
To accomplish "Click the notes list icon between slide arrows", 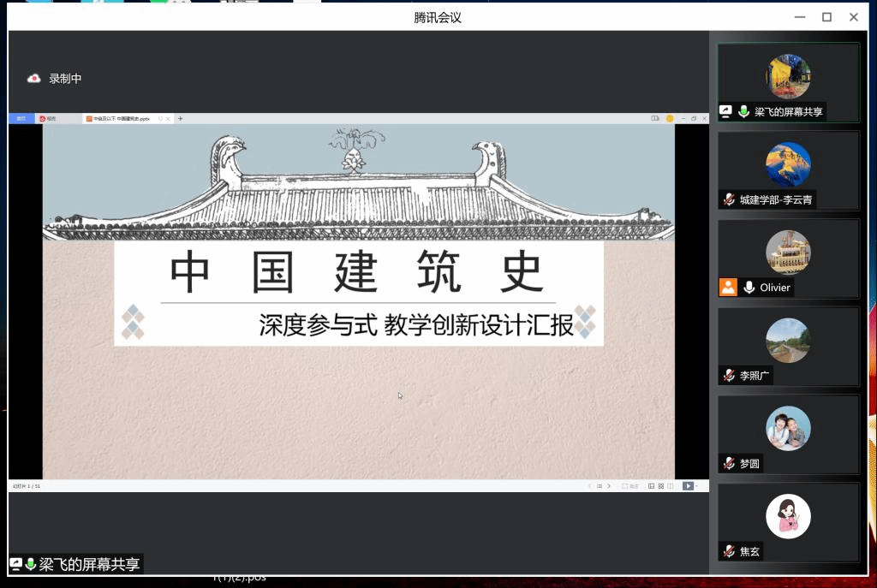I will (599, 486).
